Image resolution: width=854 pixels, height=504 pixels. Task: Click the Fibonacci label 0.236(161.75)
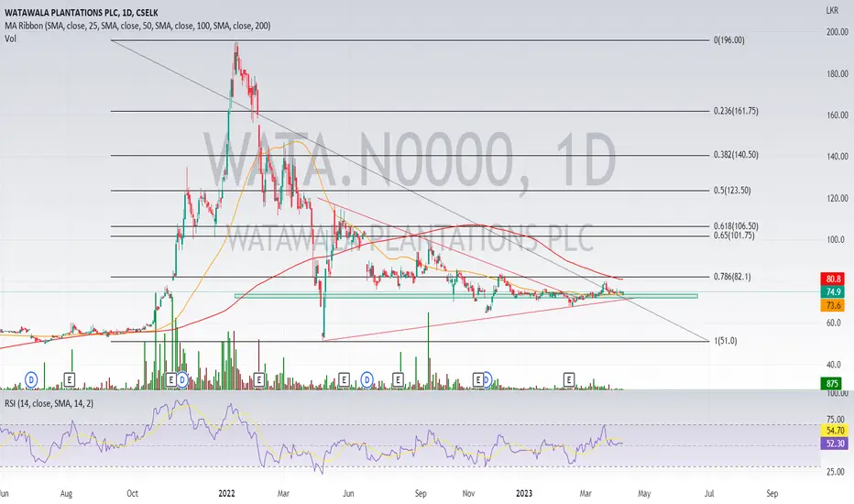coord(736,111)
